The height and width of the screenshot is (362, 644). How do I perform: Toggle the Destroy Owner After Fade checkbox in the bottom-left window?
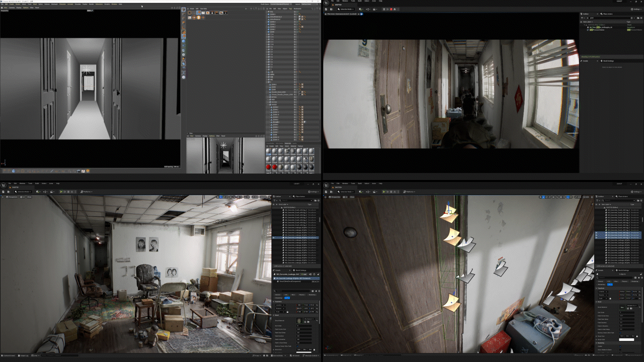pyautogui.click(x=297, y=346)
